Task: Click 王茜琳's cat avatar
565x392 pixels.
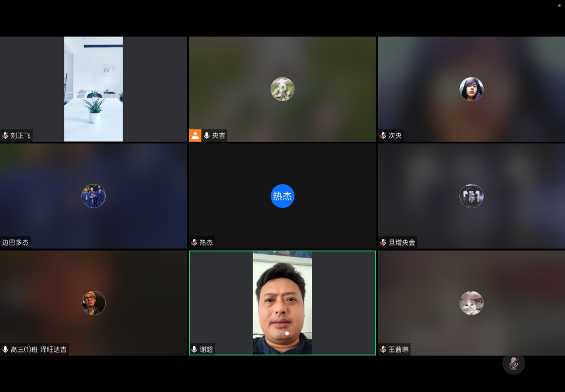Action: [x=471, y=303]
